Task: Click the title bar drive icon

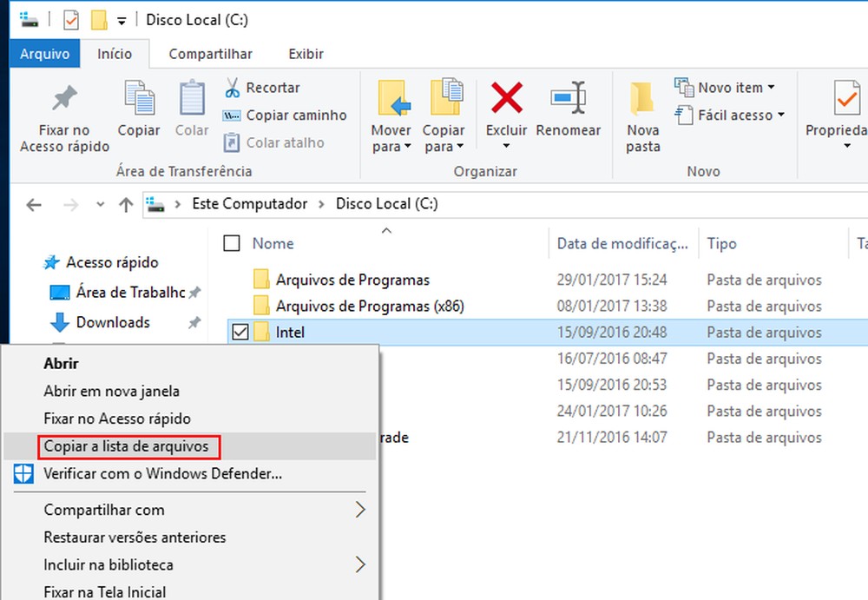Action: pos(30,20)
